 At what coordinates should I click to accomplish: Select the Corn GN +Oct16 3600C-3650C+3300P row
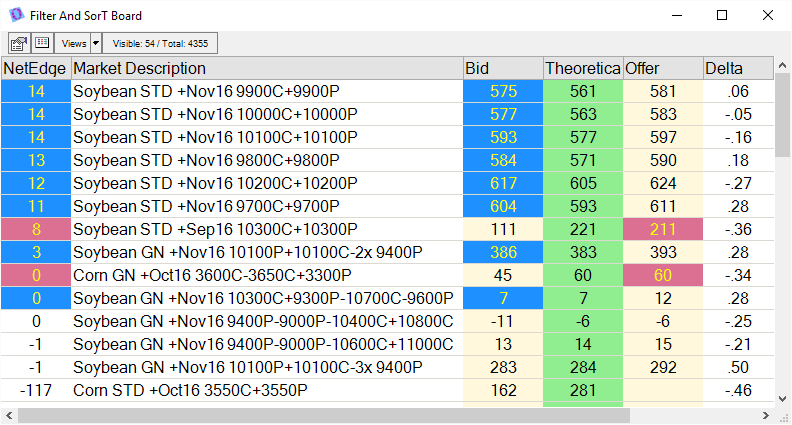pos(266,275)
